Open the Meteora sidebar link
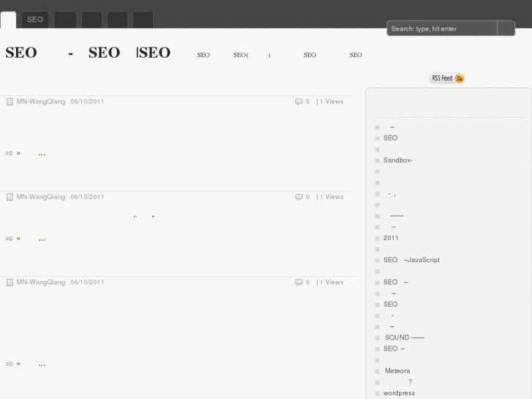 click(x=397, y=371)
